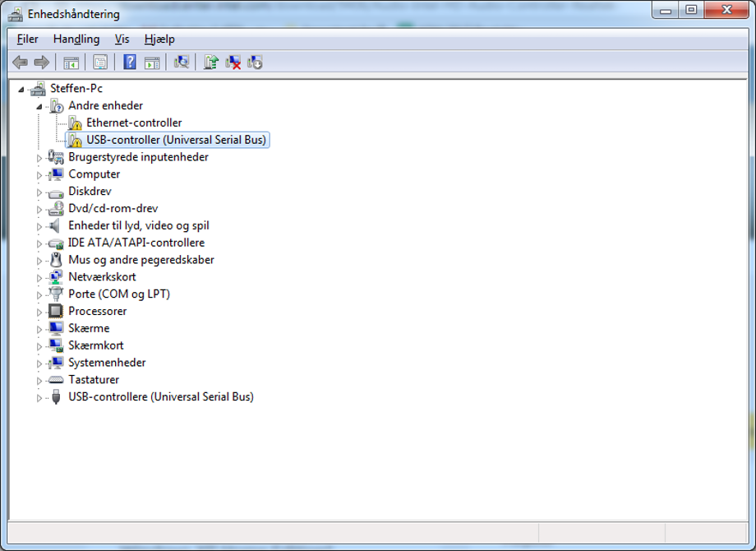Open Help using the blue question mark icon
The height and width of the screenshot is (551, 756).
129,62
